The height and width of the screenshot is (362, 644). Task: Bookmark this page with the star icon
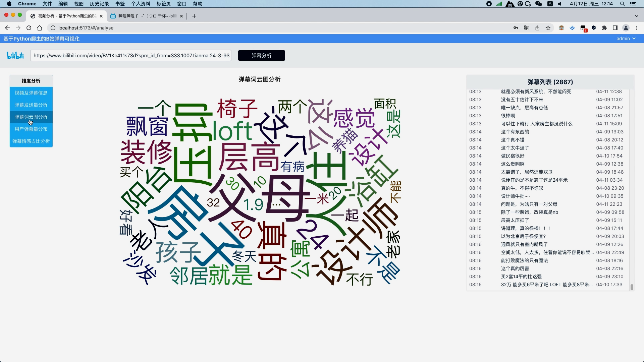tap(548, 28)
